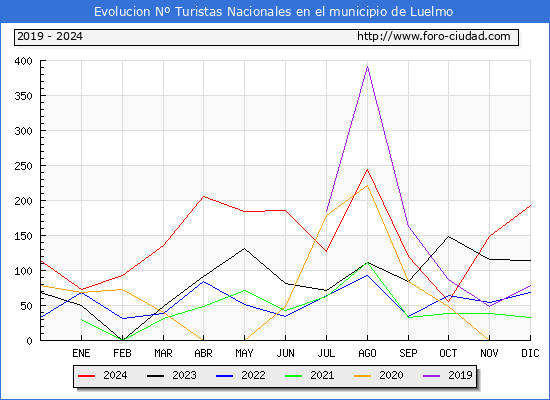Click the 0 value on y-axis
The height and width of the screenshot is (400, 550).
(x=29, y=341)
